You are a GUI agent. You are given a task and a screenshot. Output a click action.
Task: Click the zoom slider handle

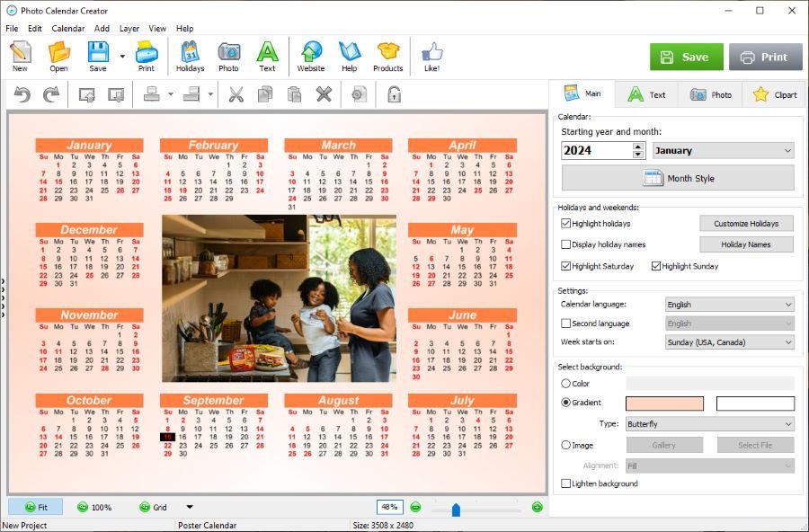tap(456, 510)
